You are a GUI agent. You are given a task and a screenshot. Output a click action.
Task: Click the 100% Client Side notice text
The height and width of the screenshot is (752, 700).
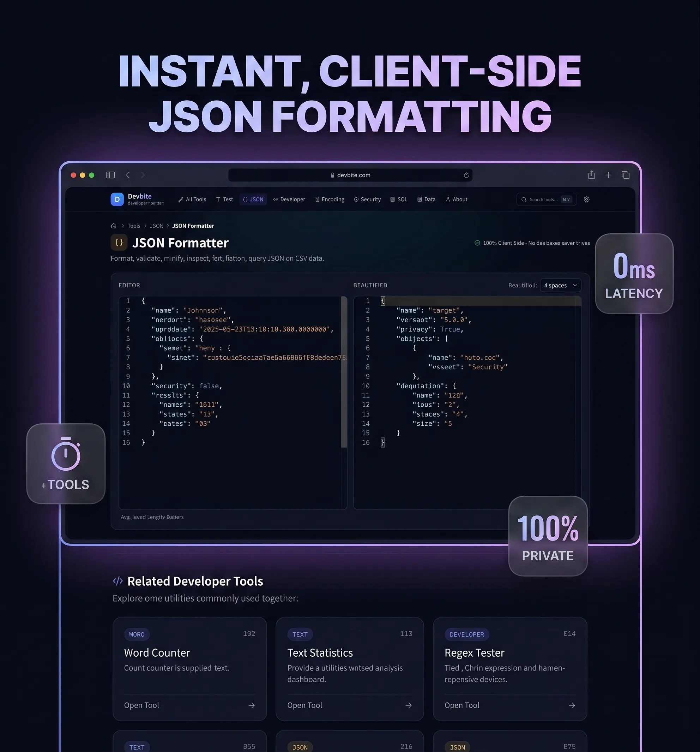[x=536, y=243]
